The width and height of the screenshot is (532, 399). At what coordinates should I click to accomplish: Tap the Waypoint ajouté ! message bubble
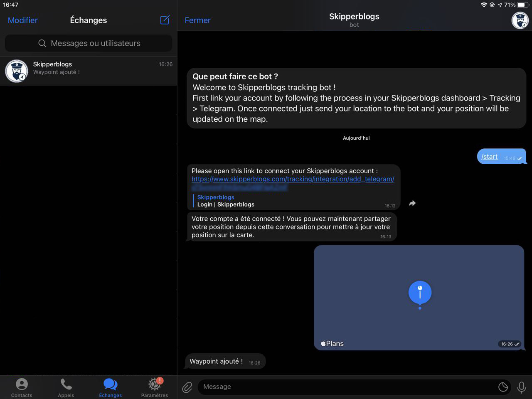tap(225, 362)
